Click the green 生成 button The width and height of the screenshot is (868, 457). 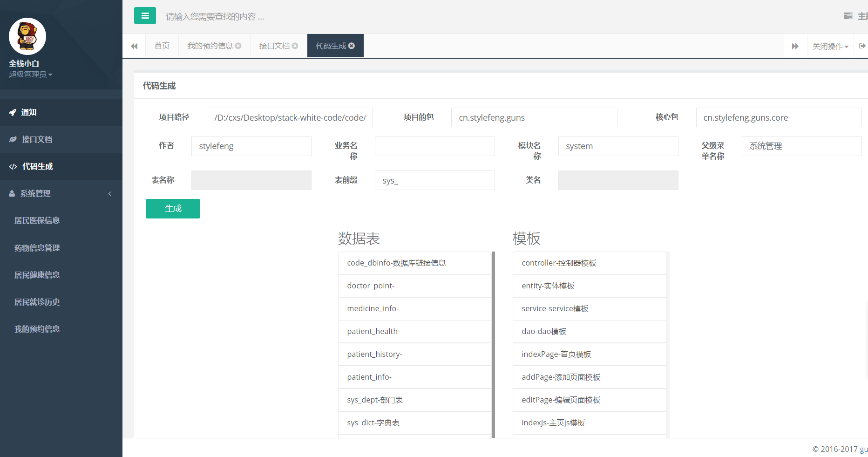point(173,209)
